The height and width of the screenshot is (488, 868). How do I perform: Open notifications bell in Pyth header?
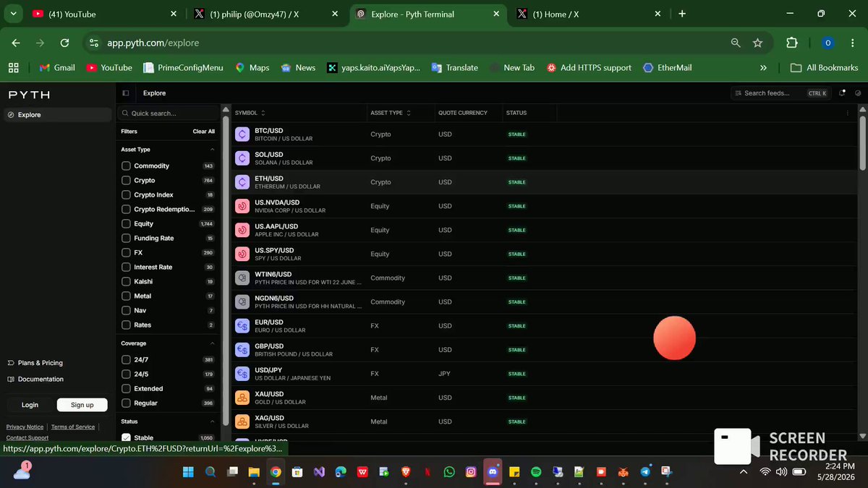[842, 93]
